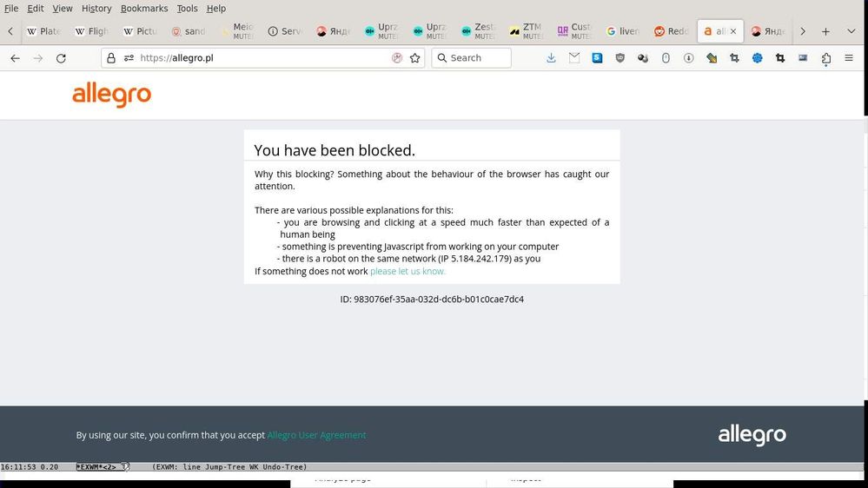The width and height of the screenshot is (868, 488).
Task: Reload the current allegro.pl page
Action: [x=61, y=58]
